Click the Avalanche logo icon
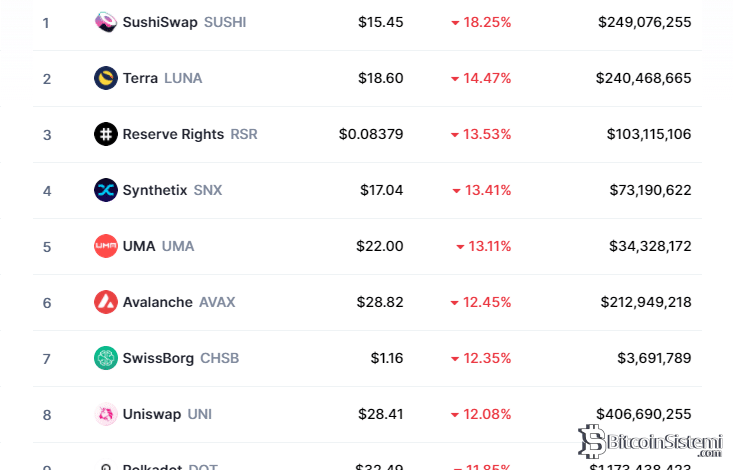 pos(106,302)
